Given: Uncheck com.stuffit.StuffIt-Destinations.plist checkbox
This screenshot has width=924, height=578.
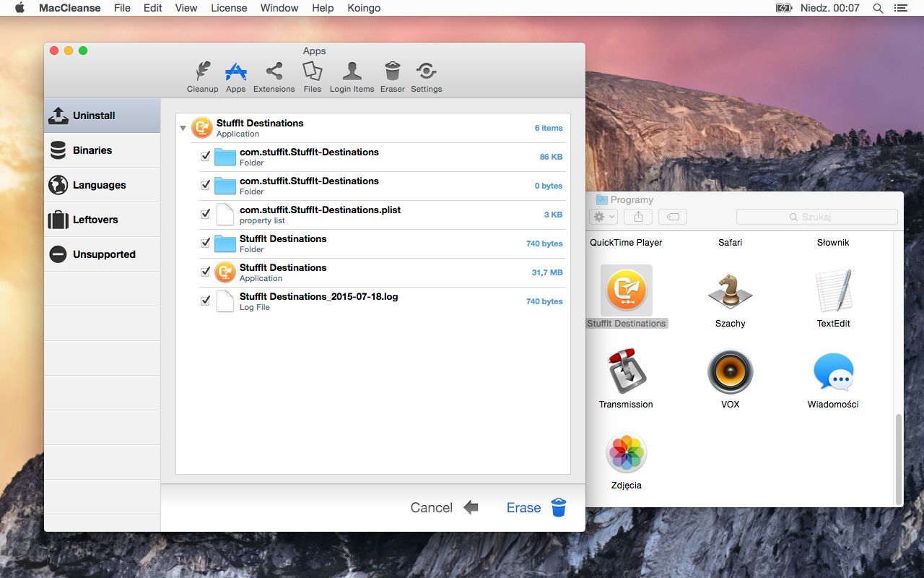Looking at the screenshot, I should [x=205, y=214].
